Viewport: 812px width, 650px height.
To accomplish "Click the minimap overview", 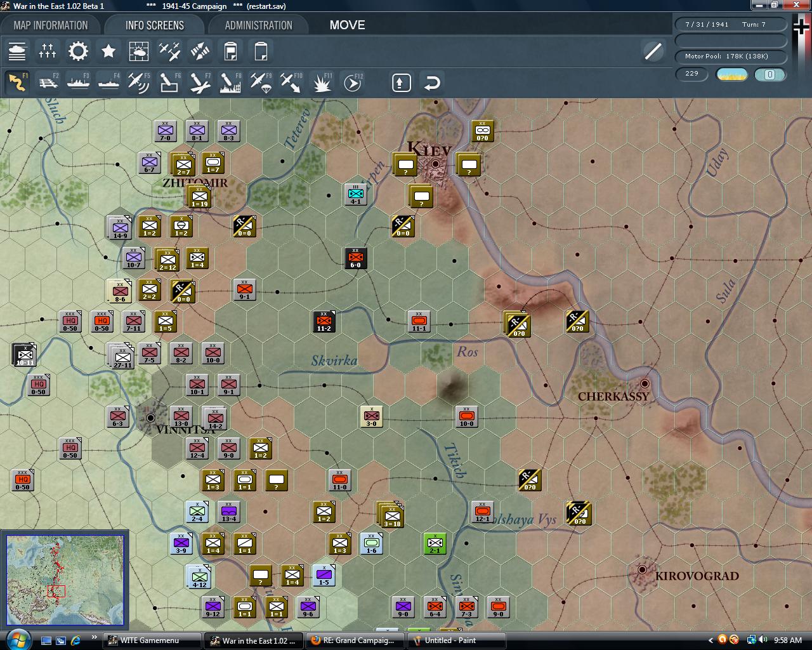I will [65, 580].
